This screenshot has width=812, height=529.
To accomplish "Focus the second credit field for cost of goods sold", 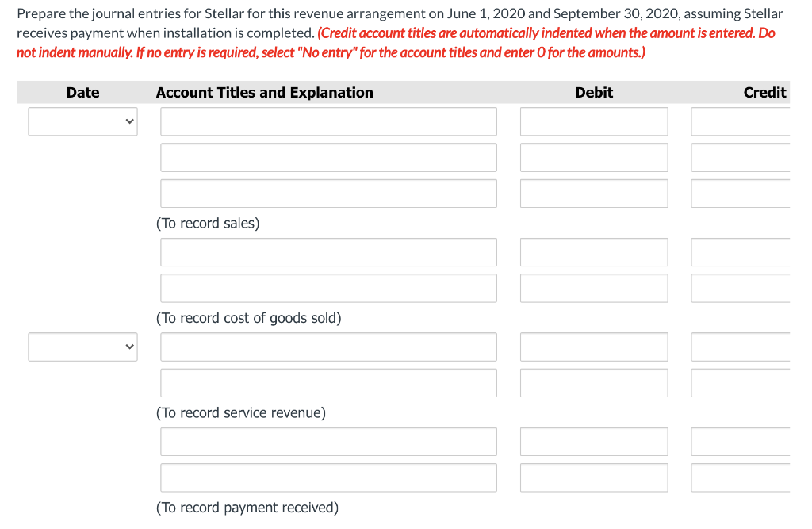I will click(741, 288).
